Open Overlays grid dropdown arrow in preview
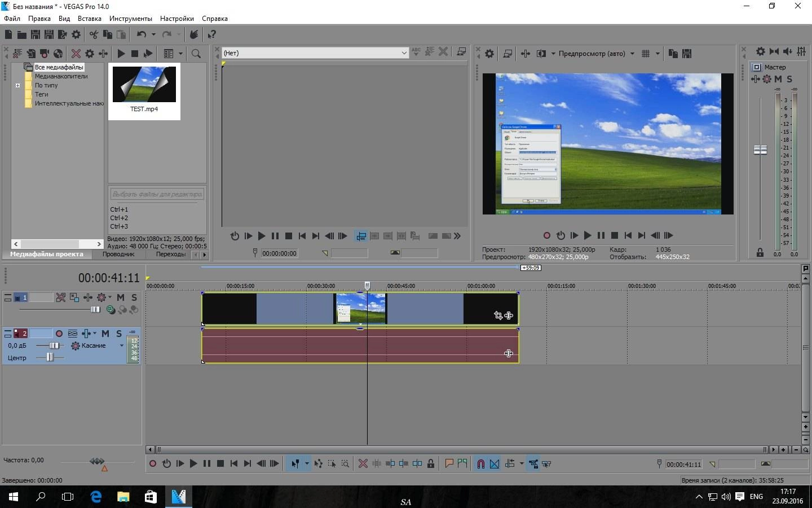Viewport: 812px width, 508px height. coord(657,54)
